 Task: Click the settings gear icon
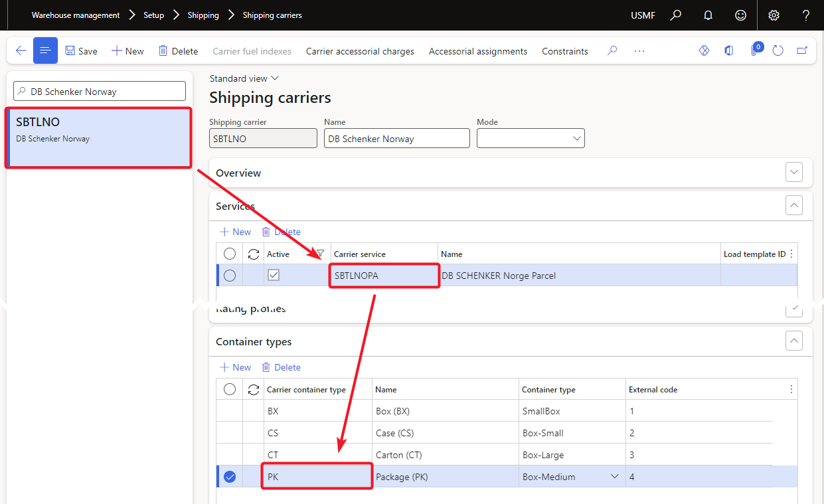[774, 15]
